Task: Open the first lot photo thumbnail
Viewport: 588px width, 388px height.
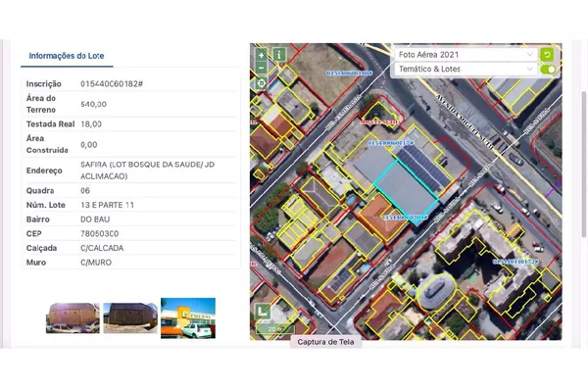Action: (73, 317)
